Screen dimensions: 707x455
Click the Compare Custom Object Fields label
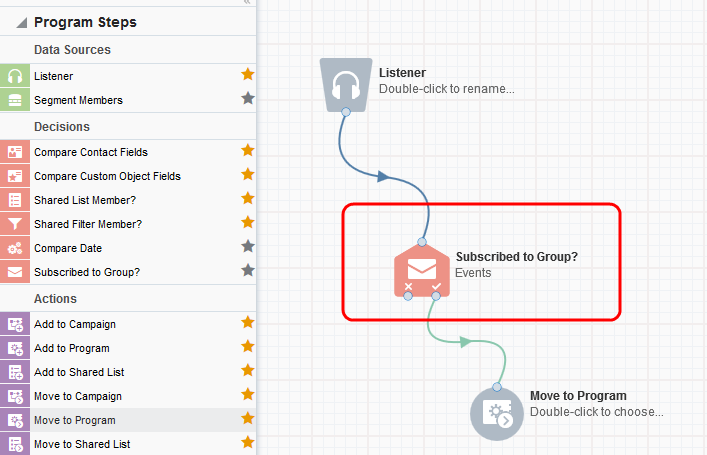(107, 176)
